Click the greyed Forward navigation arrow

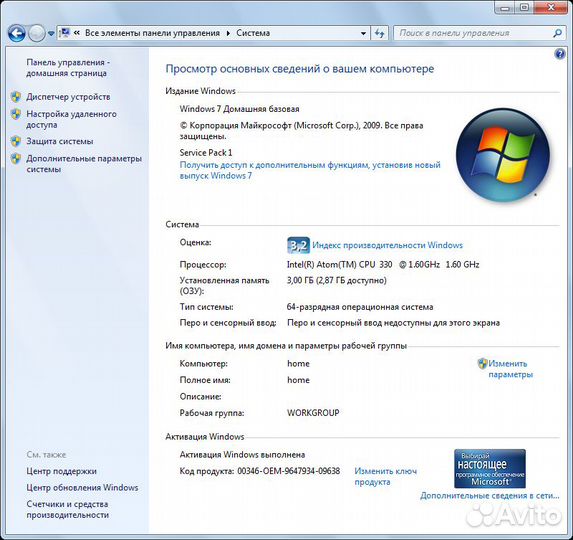tap(36, 34)
